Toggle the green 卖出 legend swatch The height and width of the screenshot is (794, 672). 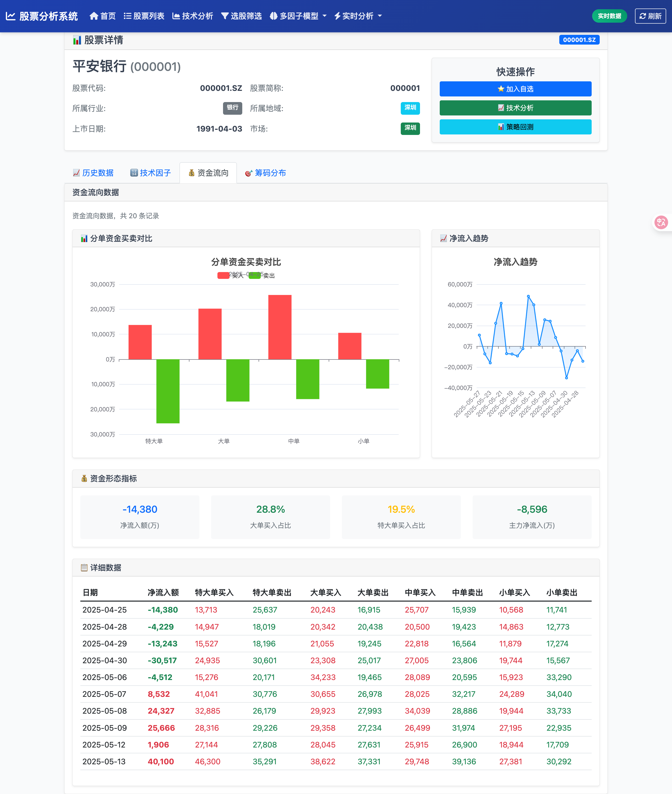click(254, 275)
